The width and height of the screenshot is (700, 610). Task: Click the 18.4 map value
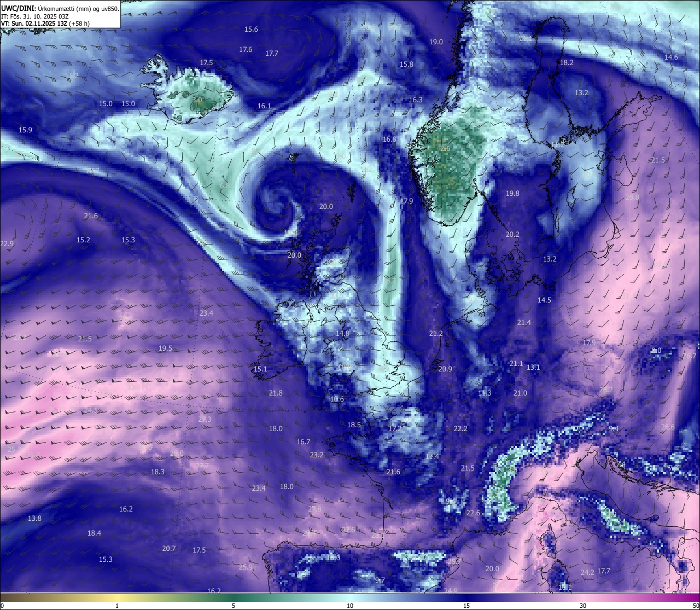[94, 533]
